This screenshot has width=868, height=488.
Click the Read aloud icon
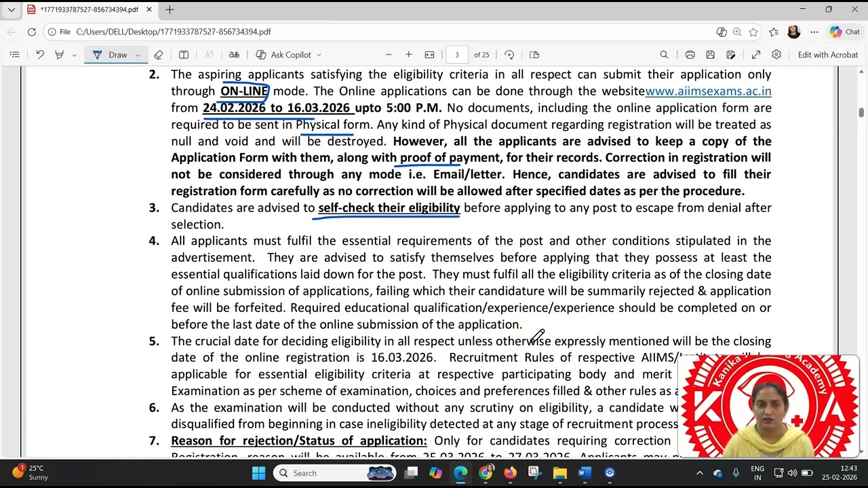(x=209, y=55)
